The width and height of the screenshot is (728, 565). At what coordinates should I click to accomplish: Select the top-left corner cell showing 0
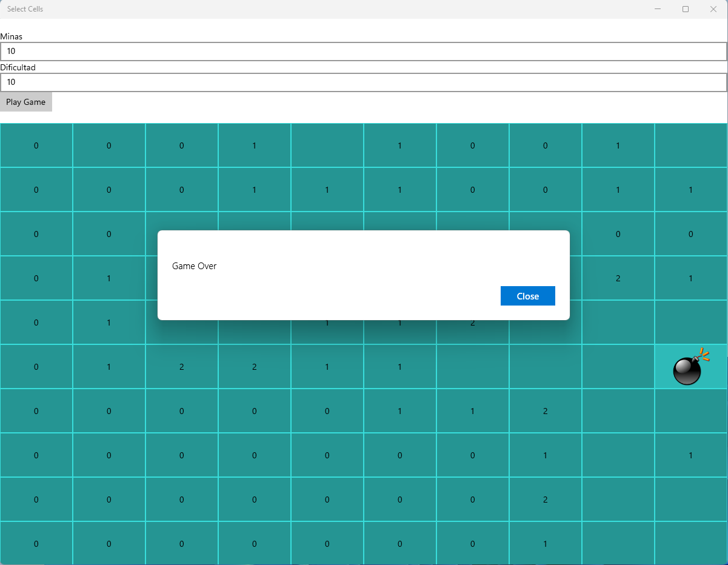pyautogui.click(x=36, y=145)
